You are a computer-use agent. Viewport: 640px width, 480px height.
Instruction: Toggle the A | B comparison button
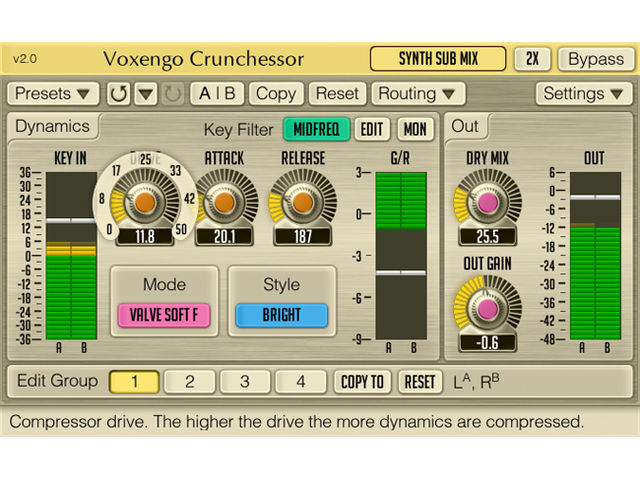pyautogui.click(x=217, y=94)
